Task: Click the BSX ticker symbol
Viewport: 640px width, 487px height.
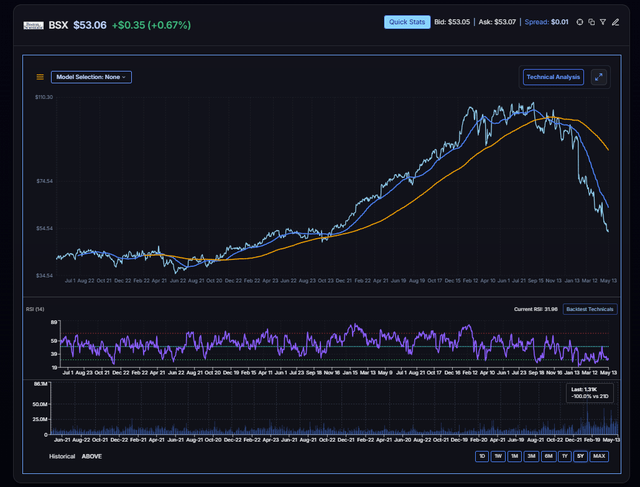Action: 58,25
